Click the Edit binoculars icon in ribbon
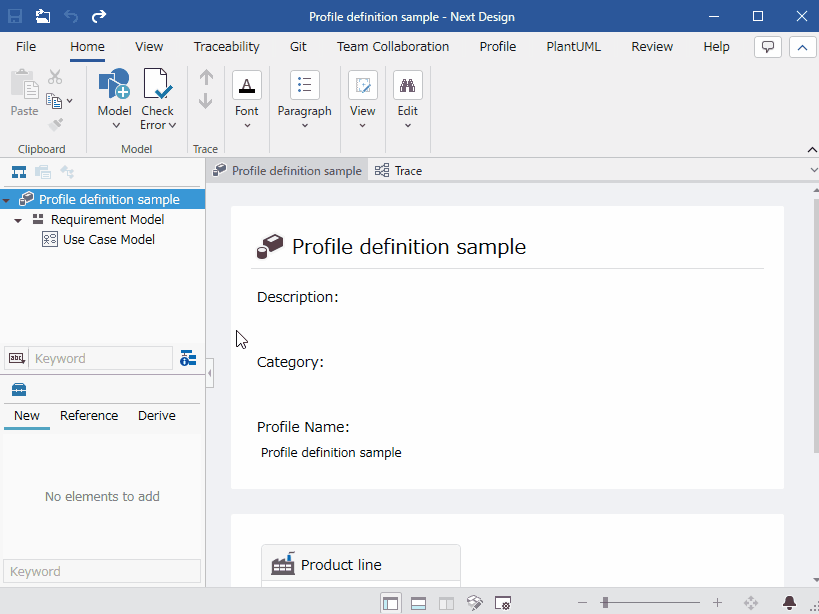 [407, 85]
